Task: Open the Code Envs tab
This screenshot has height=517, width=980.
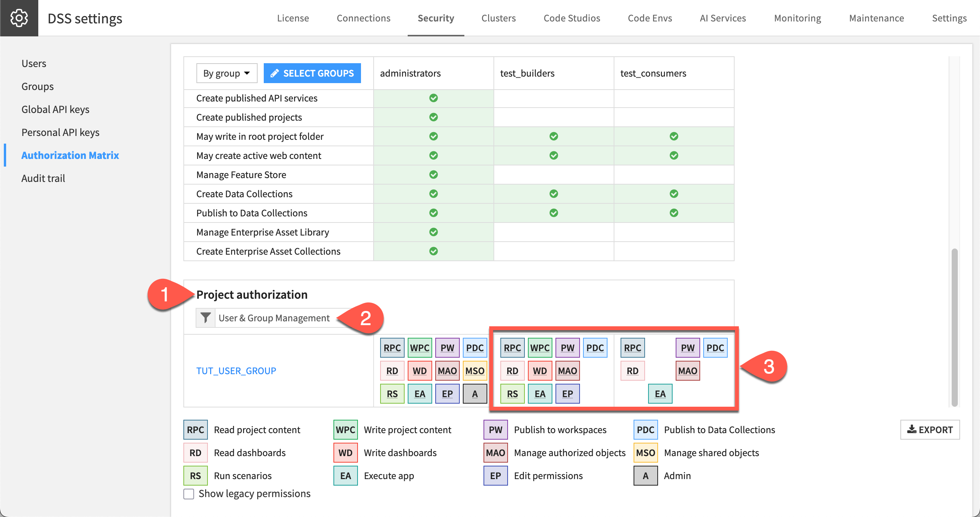Action: (650, 18)
